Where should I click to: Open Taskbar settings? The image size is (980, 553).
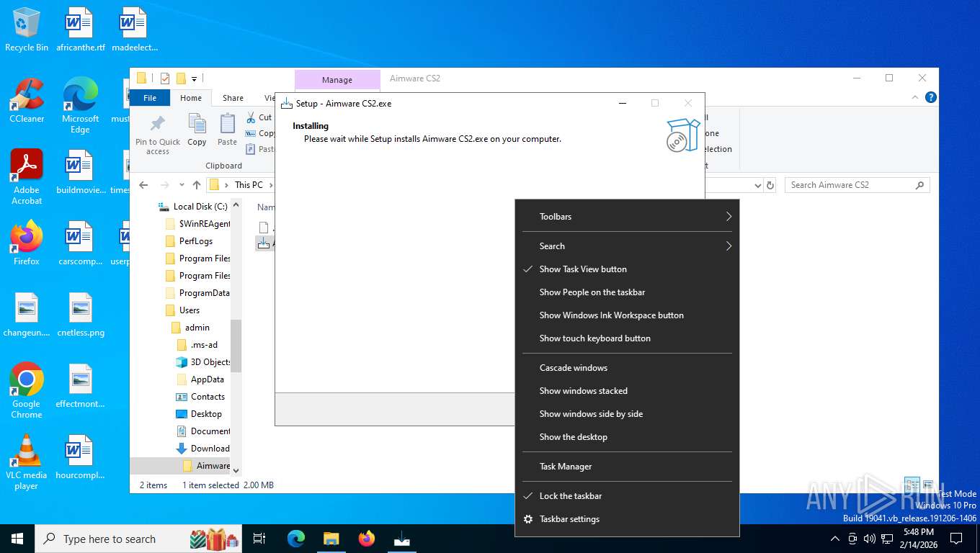[x=627, y=519]
